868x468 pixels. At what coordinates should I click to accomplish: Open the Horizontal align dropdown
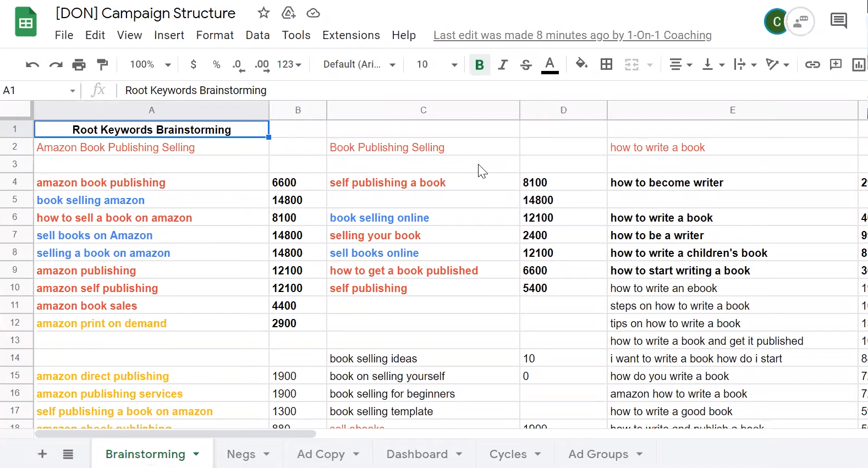click(680, 65)
